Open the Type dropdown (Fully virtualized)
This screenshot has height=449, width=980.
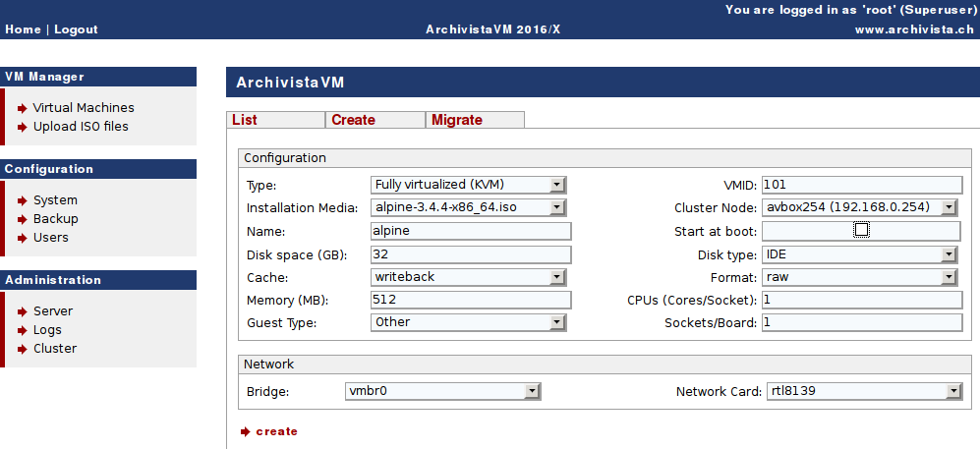(x=469, y=185)
